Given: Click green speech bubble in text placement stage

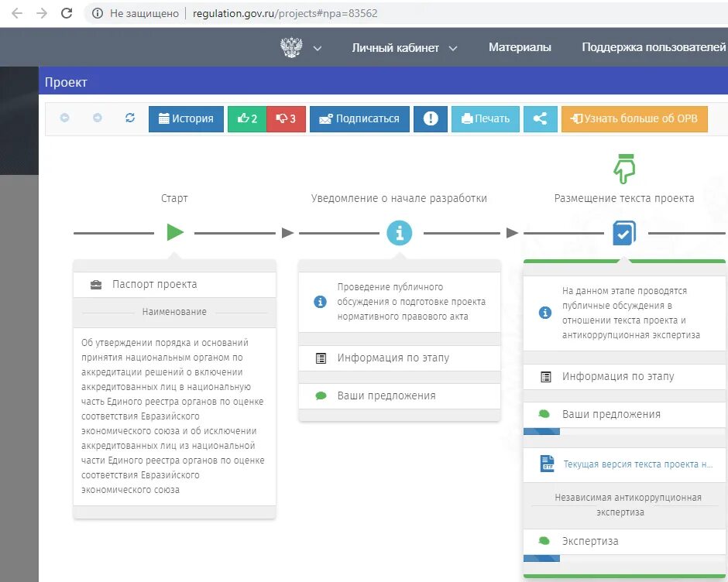Looking at the screenshot, I should pos(544,414).
